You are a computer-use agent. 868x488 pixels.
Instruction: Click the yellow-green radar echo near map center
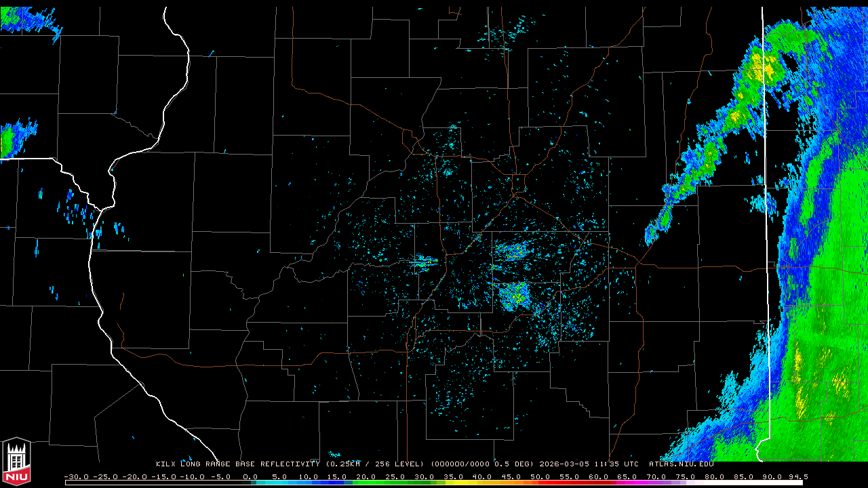click(x=515, y=295)
